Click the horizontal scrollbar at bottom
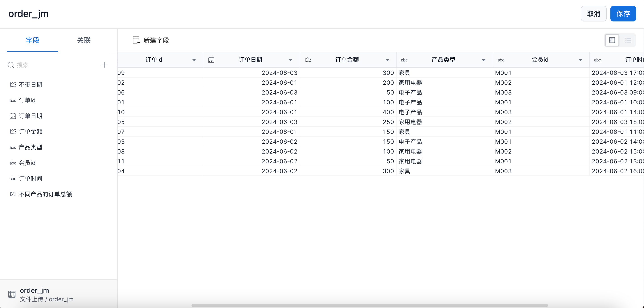Image resolution: width=644 pixels, height=308 pixels. click(x=369, y=305)
